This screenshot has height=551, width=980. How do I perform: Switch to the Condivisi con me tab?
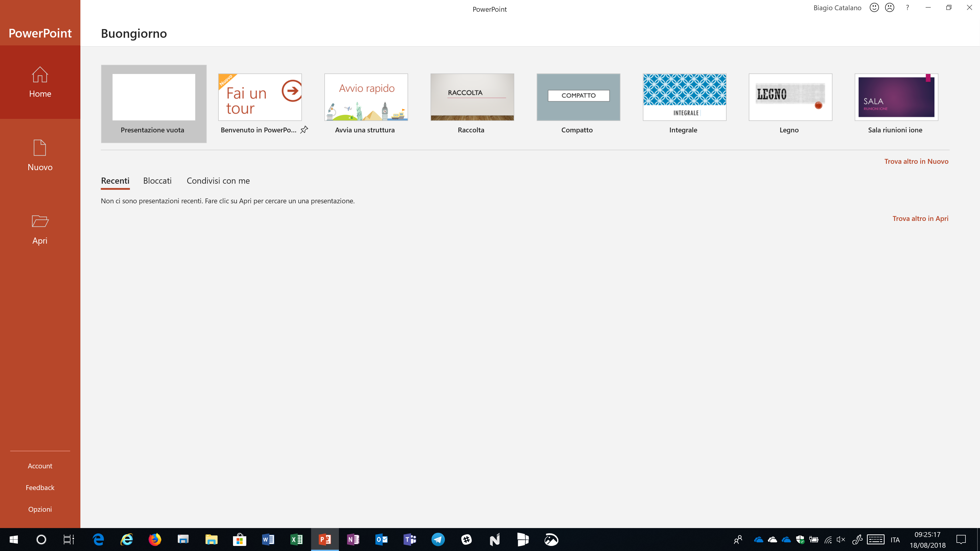218,181
